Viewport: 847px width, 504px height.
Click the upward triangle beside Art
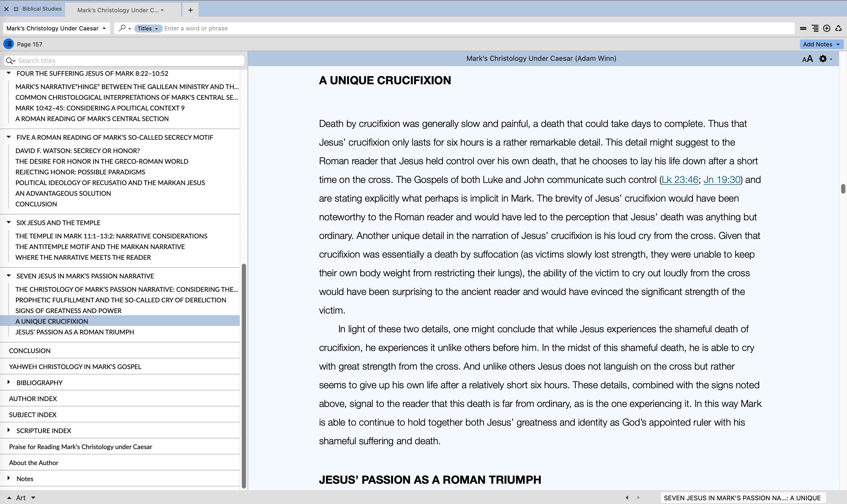9,498
